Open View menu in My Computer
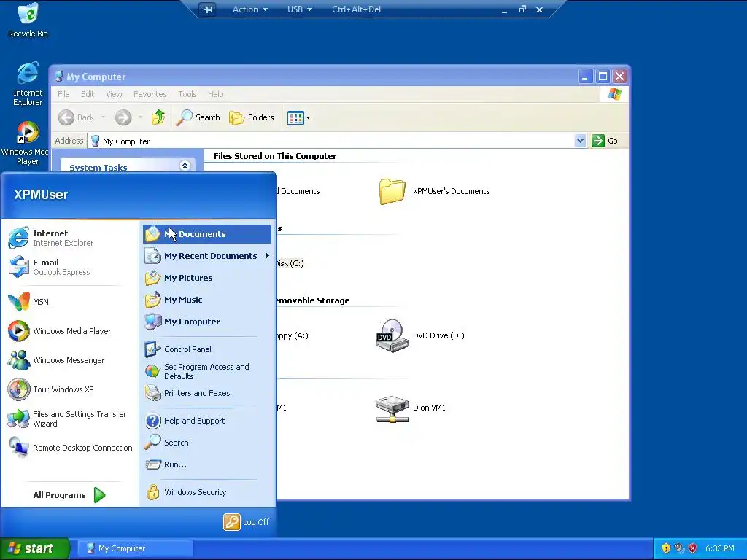This screenshot has height=560, width=747. [x=114, y=94]
